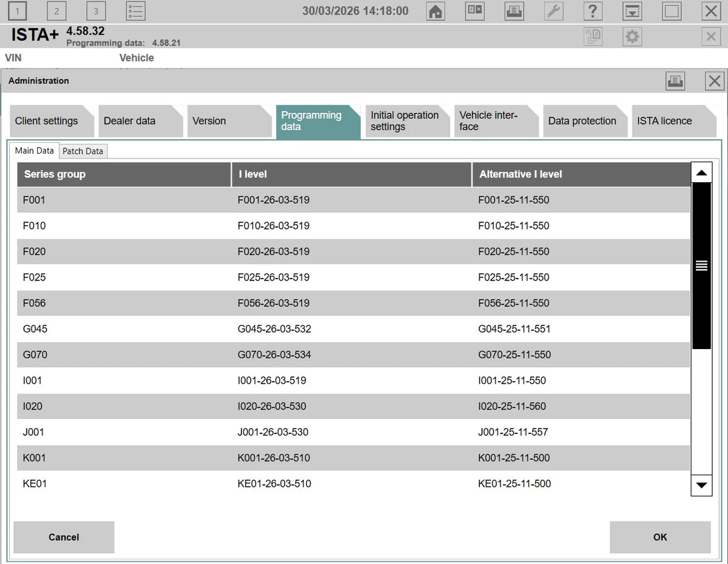Click I level I020-26-03-530
728x564 pixels.
pos(272,406)
